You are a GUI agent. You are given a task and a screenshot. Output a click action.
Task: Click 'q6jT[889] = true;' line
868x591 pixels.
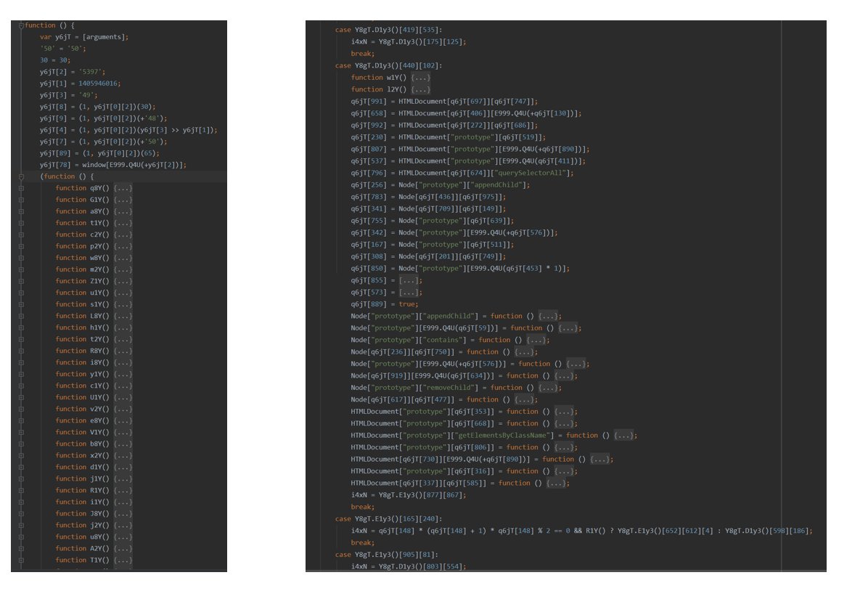click(x=385, y=304)
